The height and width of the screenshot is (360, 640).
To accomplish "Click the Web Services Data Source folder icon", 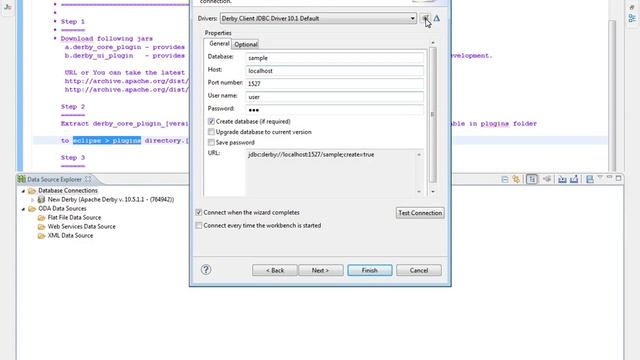I will (41, 227).
